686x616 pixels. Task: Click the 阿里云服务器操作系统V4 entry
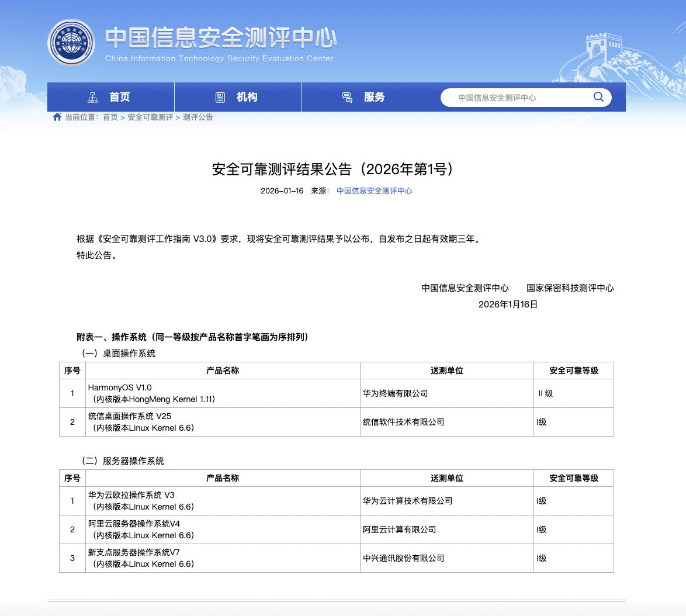[130, 524]
